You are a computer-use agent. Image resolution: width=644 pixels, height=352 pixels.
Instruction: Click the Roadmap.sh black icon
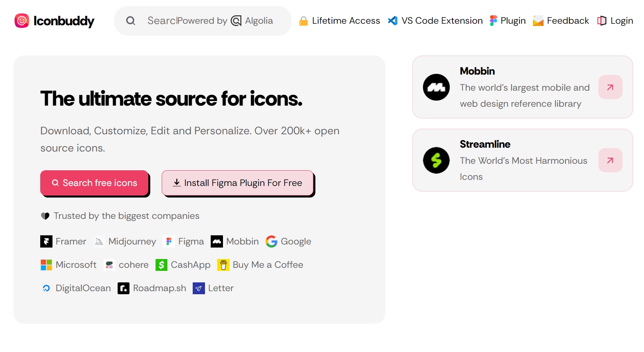pyautogui.click(x=123, y=288)
